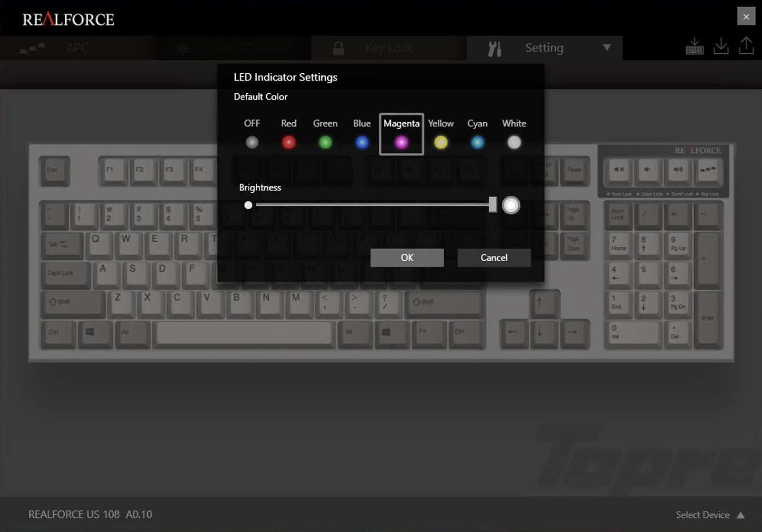Select the numpad 7 Home key
Viewport: 762px width, 532px height.
point(619,246)
